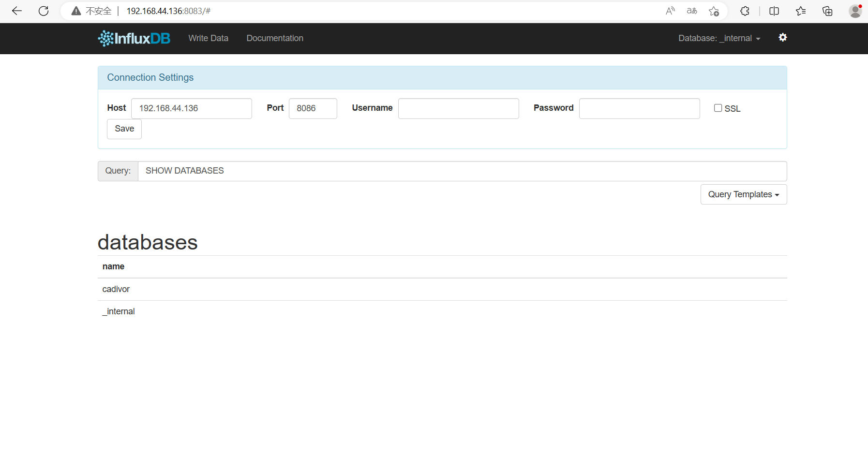This screenshot has height=455, width=868.
Task: Open the browser Extensions puzzle icon
Action: point(745,11)
